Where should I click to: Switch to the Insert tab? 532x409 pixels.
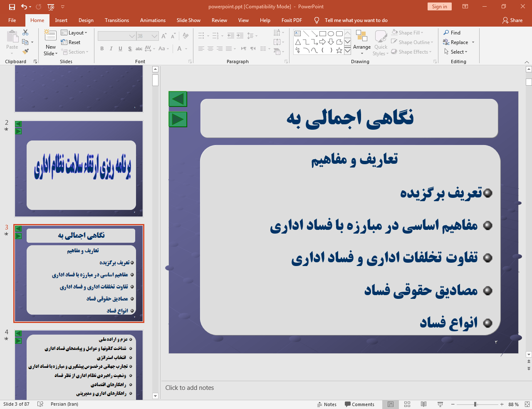click(x=61, y=20)
